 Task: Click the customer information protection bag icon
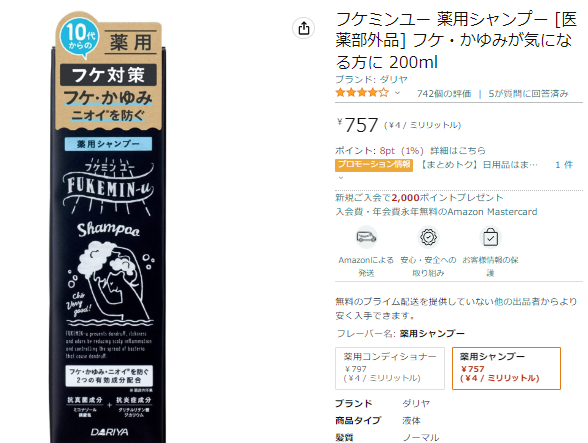coord(490,237)
